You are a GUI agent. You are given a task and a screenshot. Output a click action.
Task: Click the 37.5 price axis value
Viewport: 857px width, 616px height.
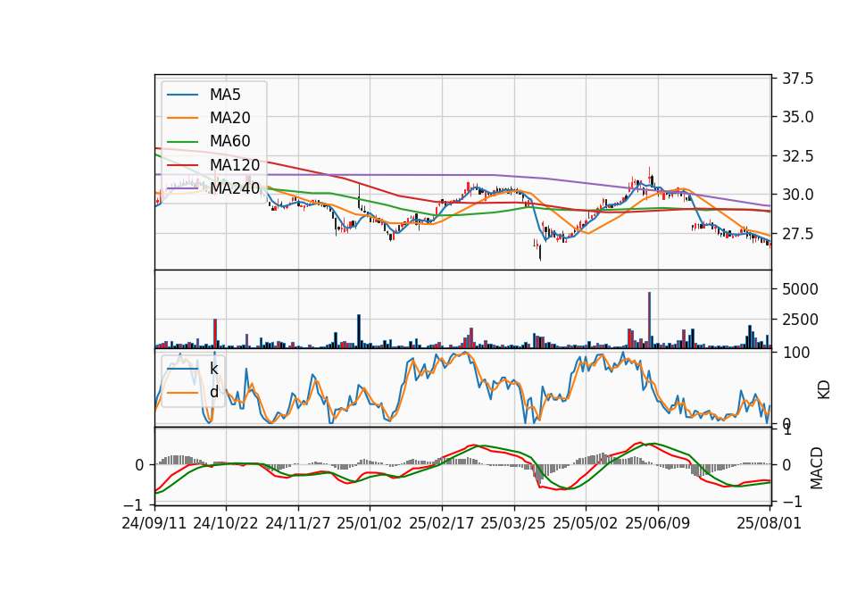click(797, 79)
